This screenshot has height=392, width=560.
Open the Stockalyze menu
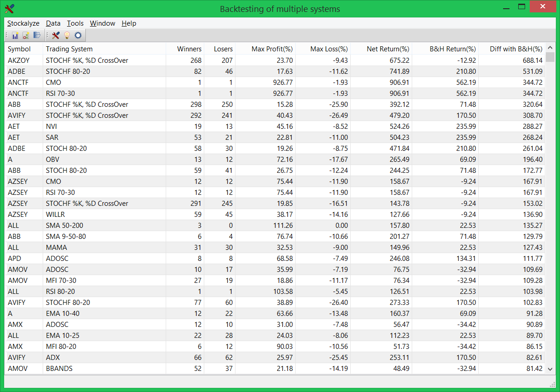23,23
